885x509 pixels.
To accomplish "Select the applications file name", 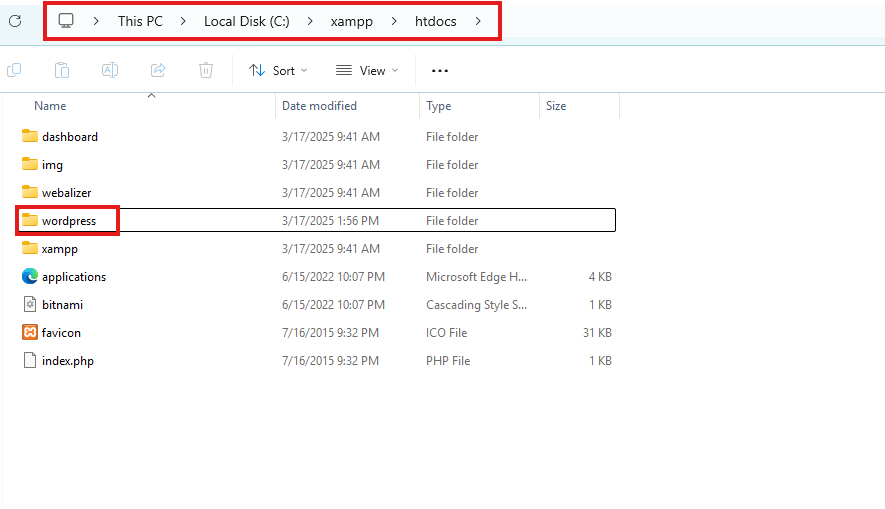I will (x=74, y=277).
